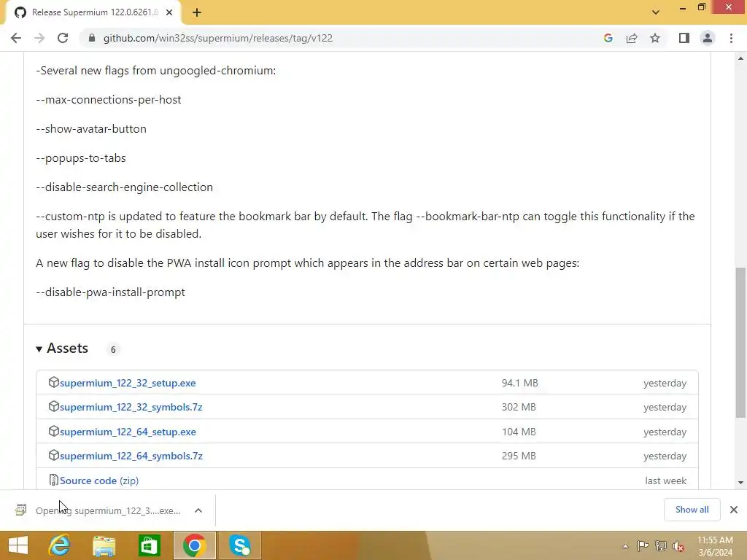747x560 pixels.
Task: Open a new tab with the plus button
Action: (x=197, y=12)
